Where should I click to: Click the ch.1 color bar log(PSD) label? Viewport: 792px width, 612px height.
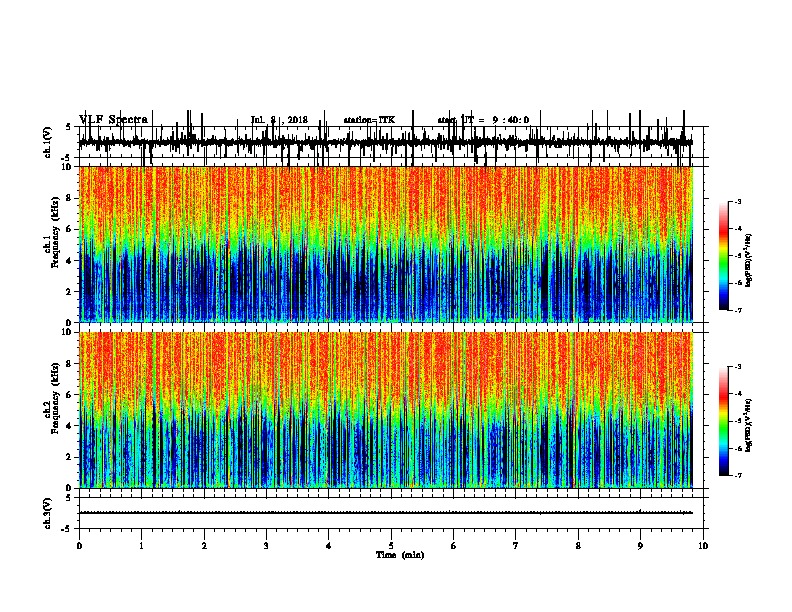tap(749, 261)
